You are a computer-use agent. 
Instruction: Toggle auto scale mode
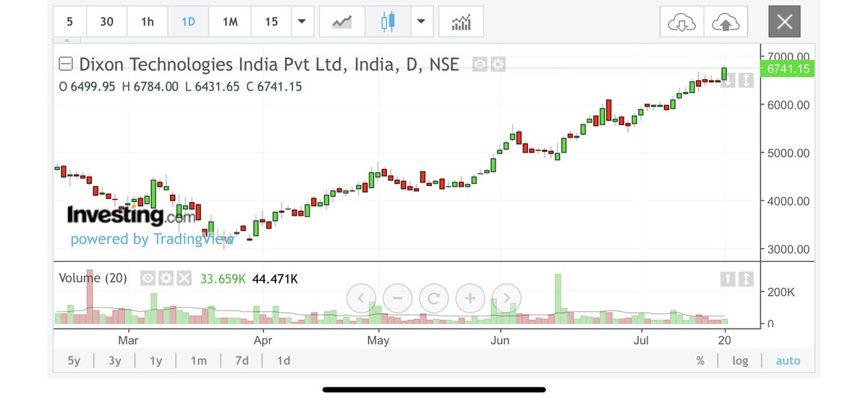tap(788, 360)
